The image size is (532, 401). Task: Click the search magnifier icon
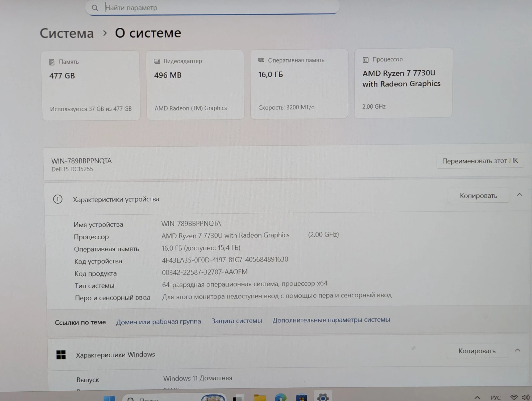(x=95, y=8)
